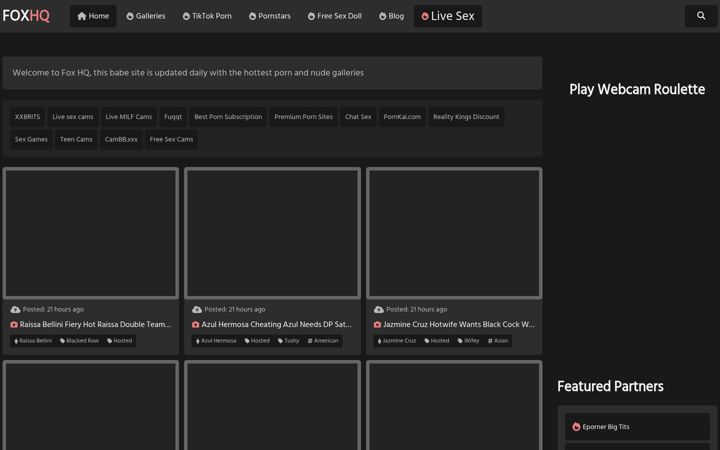Open the Azul Hermosa post thumbnail
The width and height of the screenshot is (720, 450).
tap(272, 233)
